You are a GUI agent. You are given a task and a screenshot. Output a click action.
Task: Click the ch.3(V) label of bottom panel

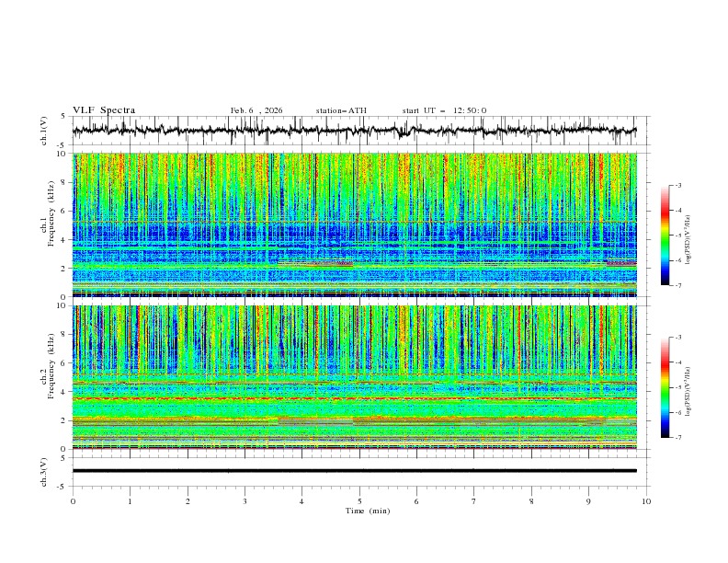44,470
